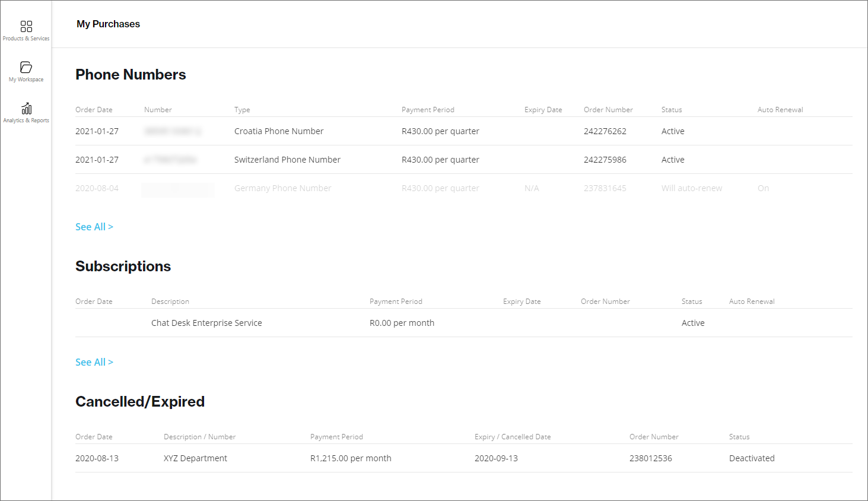Select the Croatia Phone Number entry
This screenshot has height=501, width=868.
point(279,131)
